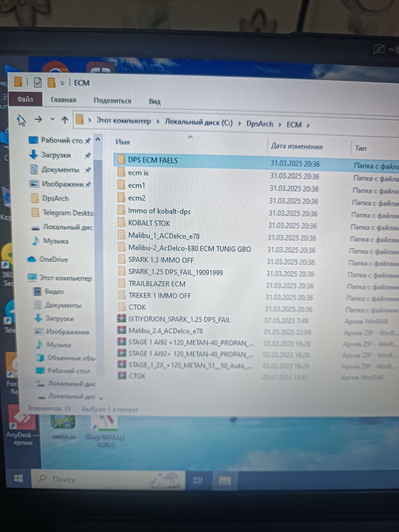This screenshot has height=532, width=399.
Task: Open the recent locations dropdown arrow
Action: (53, 119)
